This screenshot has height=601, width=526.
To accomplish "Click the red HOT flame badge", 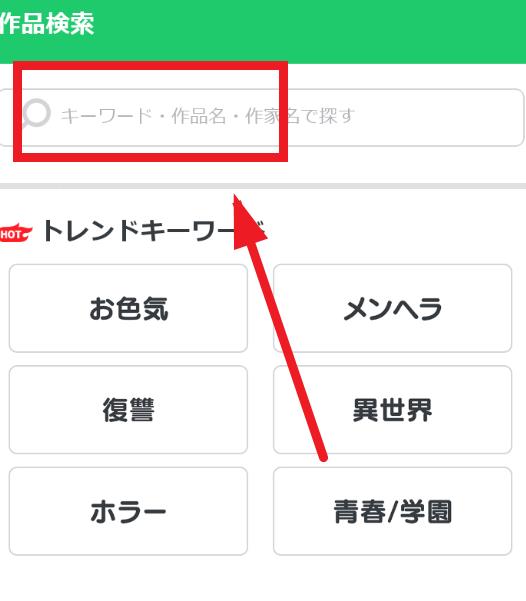I will tap(16, 233).
